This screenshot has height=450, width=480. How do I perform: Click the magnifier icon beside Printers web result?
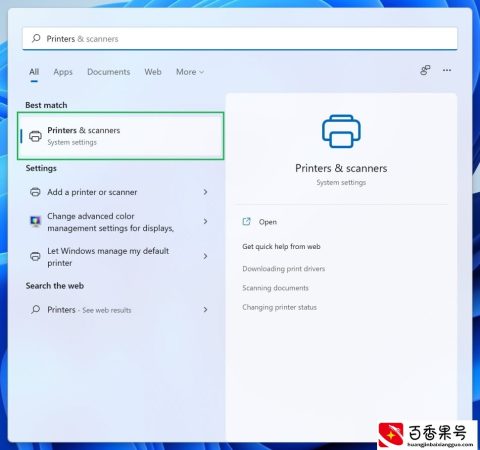coord(35,309)
